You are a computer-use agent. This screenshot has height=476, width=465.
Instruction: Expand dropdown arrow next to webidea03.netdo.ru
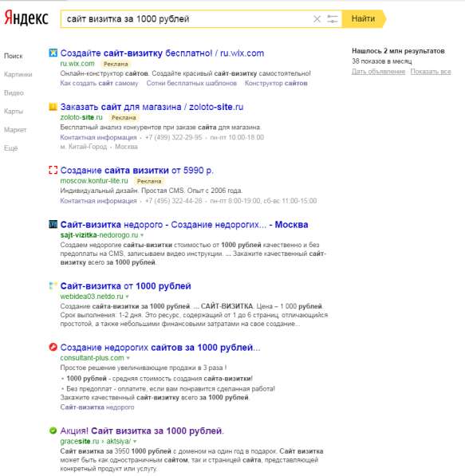127,297
